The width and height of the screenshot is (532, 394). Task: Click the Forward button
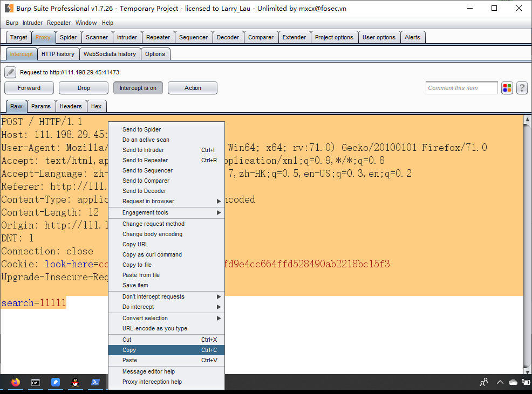click(29, 88)
